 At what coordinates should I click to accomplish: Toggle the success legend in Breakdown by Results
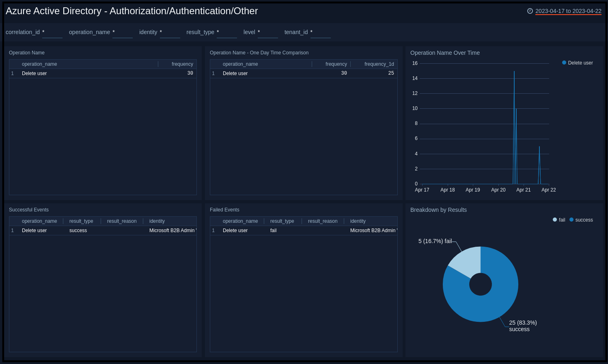(581, 220)
